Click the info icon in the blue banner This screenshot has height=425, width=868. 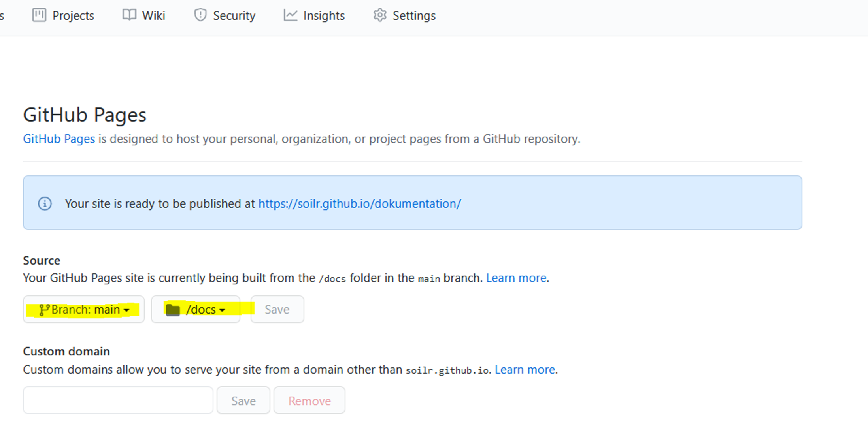point(45,203)
